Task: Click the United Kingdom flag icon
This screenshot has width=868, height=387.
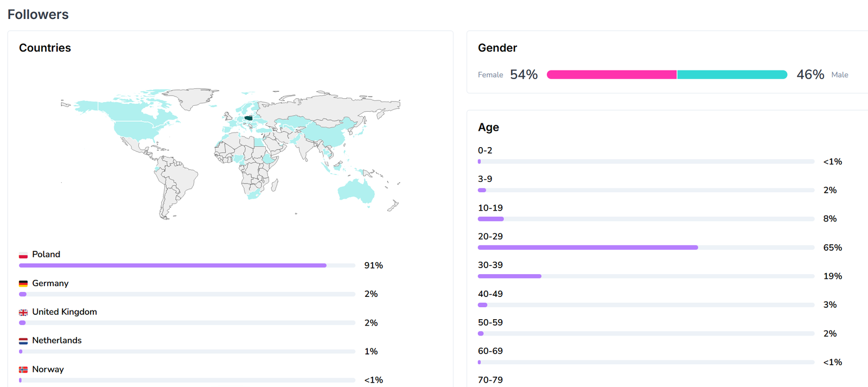Action: coord(23,313)
